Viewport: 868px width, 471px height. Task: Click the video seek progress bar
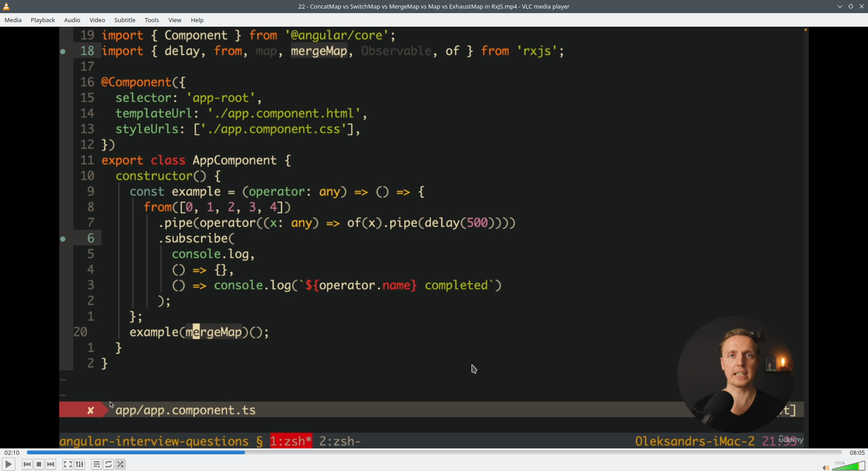434,452
